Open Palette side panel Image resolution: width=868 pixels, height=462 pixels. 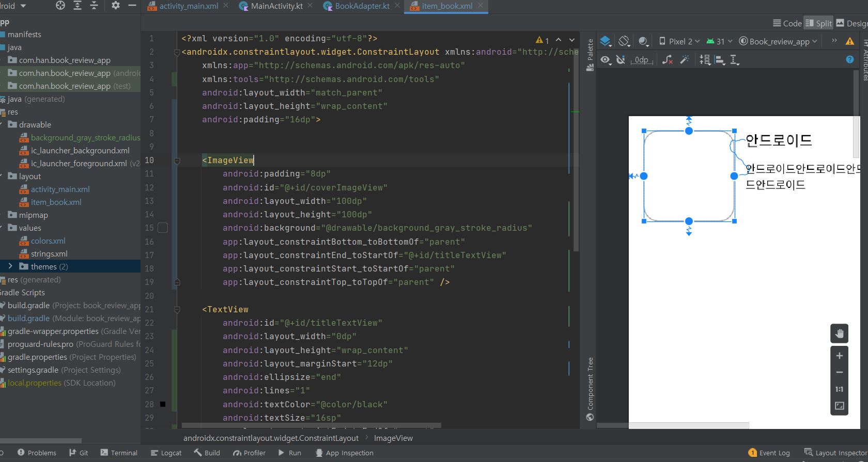pyautogui.click(x=590, y=55)
